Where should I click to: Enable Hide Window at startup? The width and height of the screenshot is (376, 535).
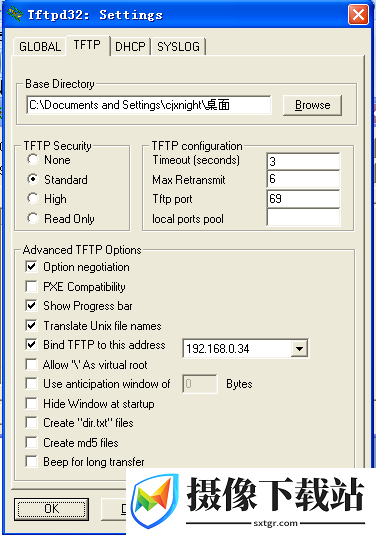coord(31,404)
